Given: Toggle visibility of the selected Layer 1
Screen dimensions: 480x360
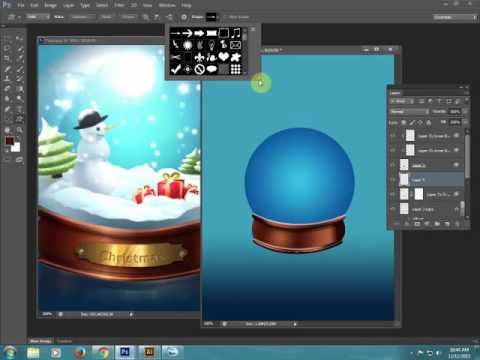Looking at the screenshot, I should (x=393, y=180).
